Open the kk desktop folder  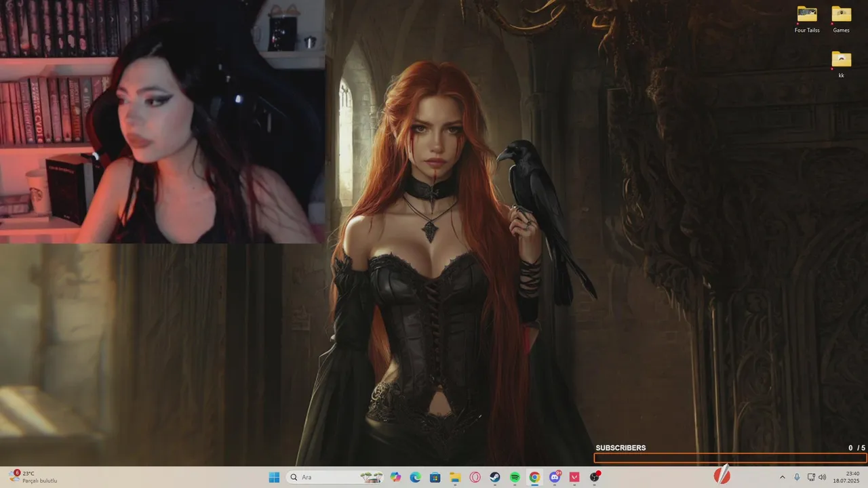pos(841,64)
